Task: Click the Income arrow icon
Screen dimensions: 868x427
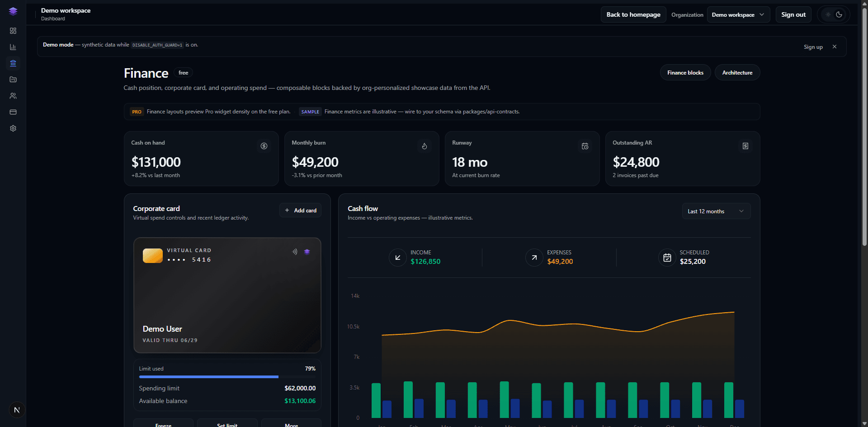Action: tap(398, 258)
